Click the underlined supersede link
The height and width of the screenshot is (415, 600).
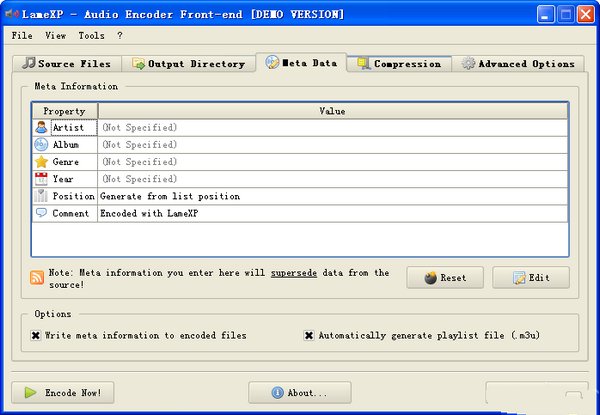pyautogui.click(x=294, y=273)
